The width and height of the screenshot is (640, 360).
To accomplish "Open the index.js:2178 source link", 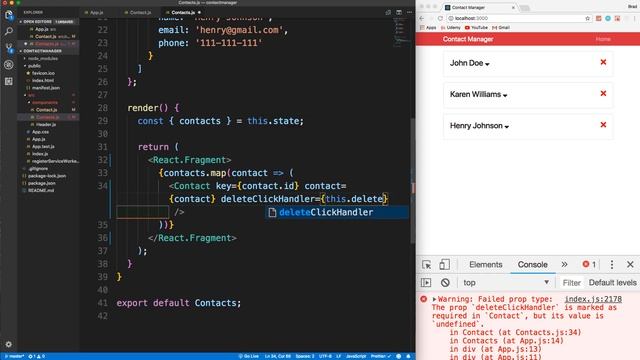I will click(x=593, y=299).
